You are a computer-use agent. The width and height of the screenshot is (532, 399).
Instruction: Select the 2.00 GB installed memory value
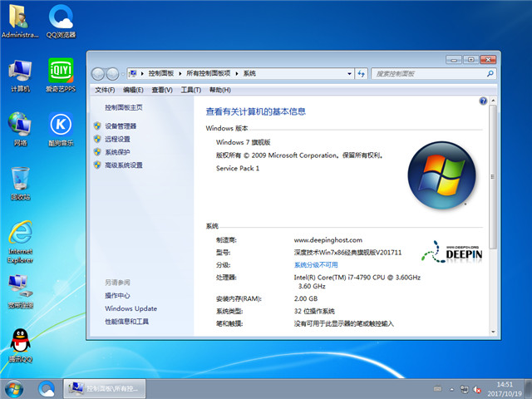tap(306, 298)
